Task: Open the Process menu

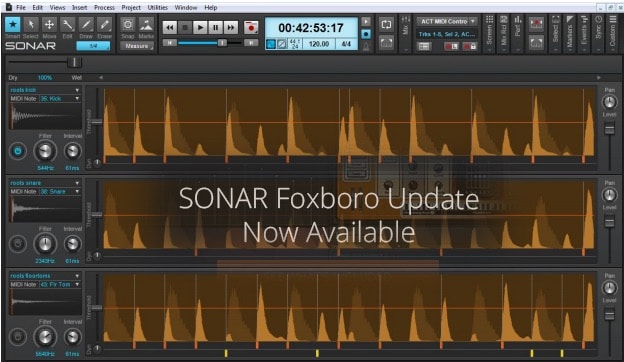Action: pyautogui.click(x=104, y=8)
